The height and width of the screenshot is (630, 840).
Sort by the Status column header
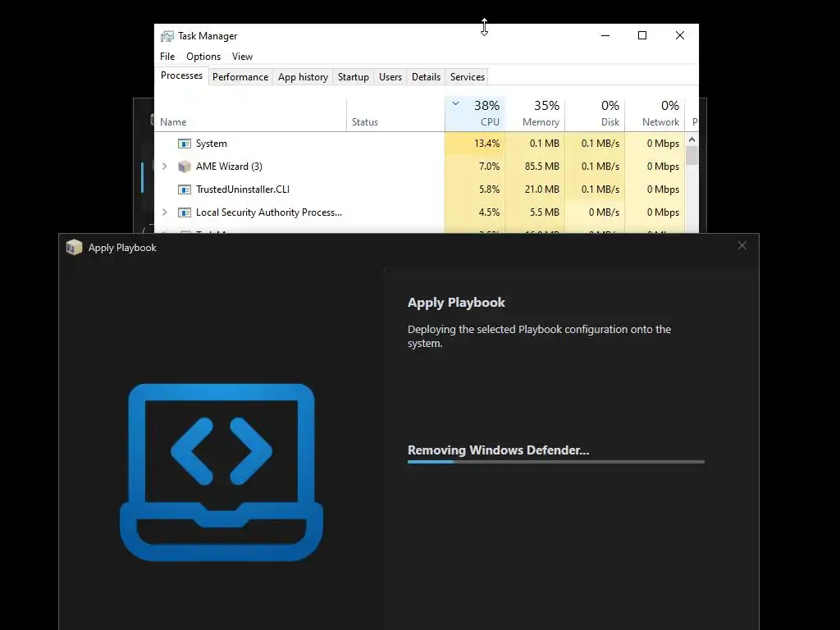(x=395, y=115)
